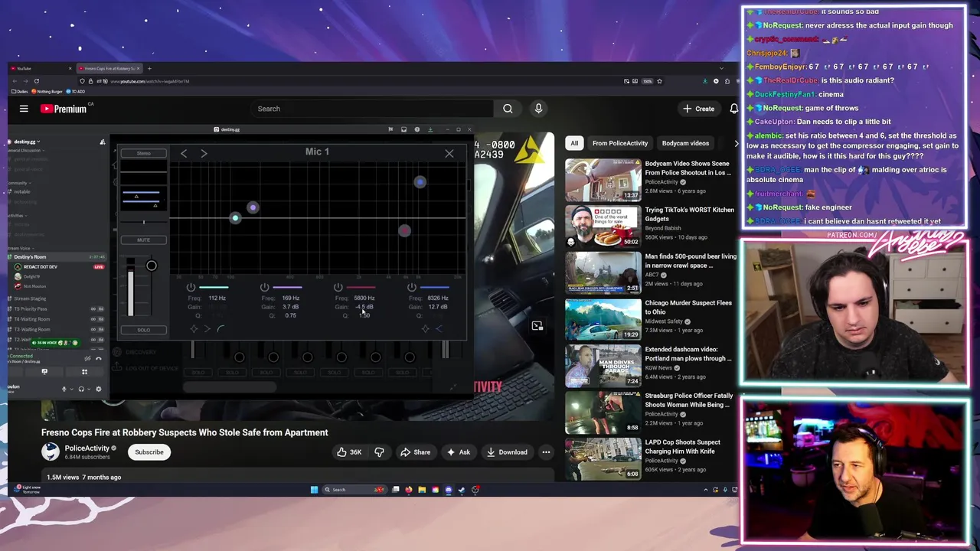Select the All filter chip
The height and width of the screenshot is (551, 980).
[574, 143]
